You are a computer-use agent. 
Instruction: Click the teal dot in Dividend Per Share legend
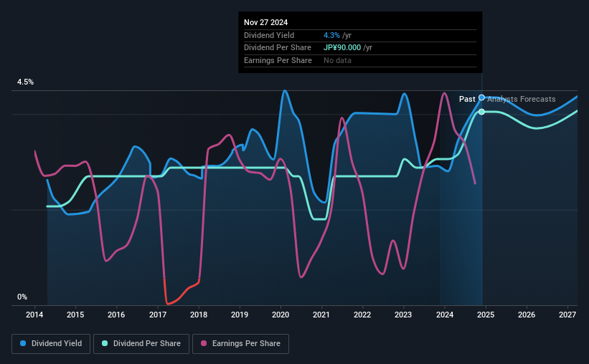click(x=105, y=343)
